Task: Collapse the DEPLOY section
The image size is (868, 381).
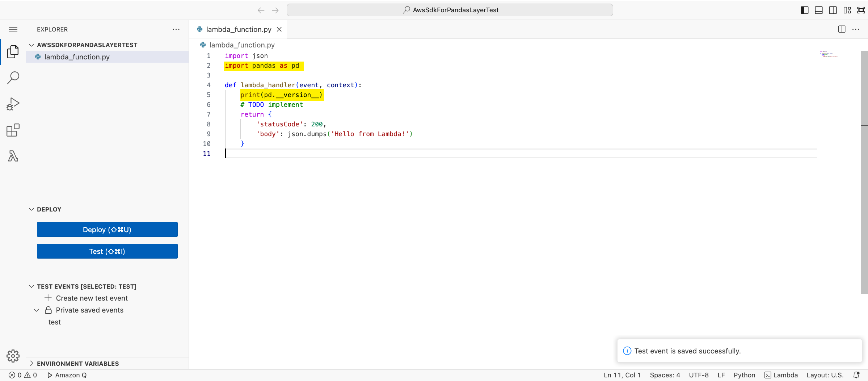Action: 107,209
